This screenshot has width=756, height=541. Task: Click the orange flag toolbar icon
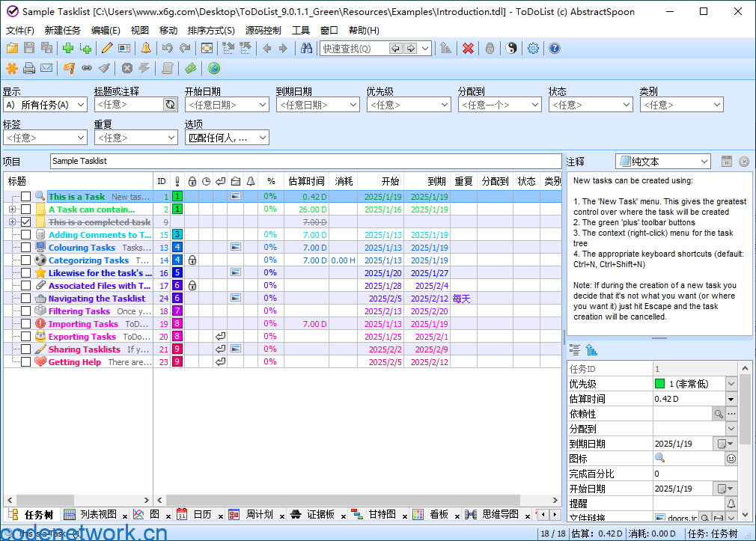coord(69,69)
